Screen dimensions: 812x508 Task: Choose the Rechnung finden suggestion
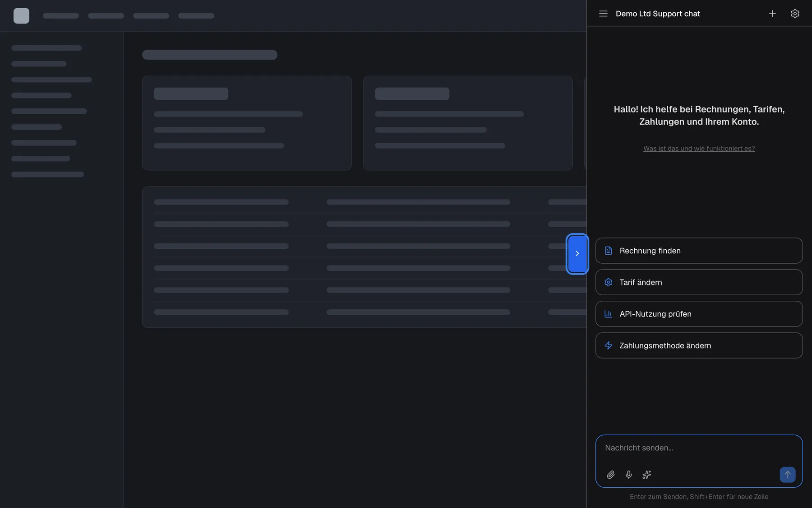coord(699,251)
